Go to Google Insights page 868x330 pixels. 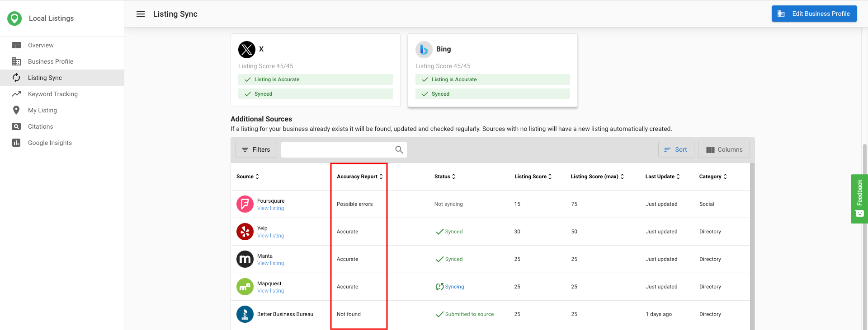click(50, 143)
